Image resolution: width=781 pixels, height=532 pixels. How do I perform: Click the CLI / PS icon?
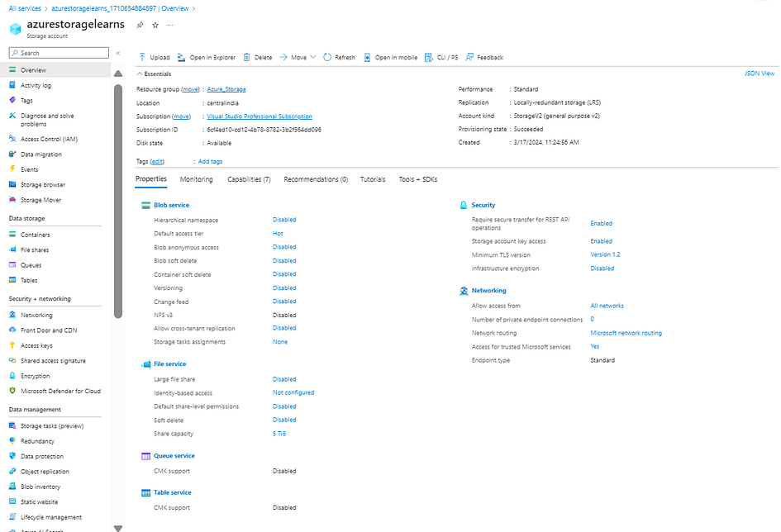point(428,57)
